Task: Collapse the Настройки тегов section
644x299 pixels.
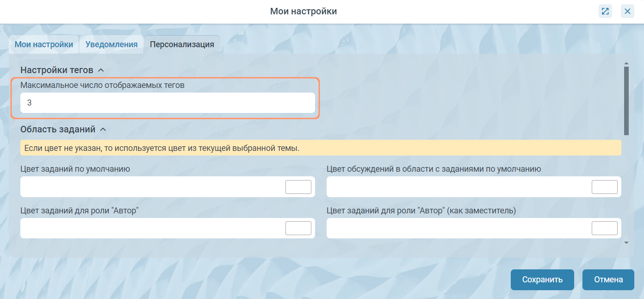Action: [x=101, y=70]
